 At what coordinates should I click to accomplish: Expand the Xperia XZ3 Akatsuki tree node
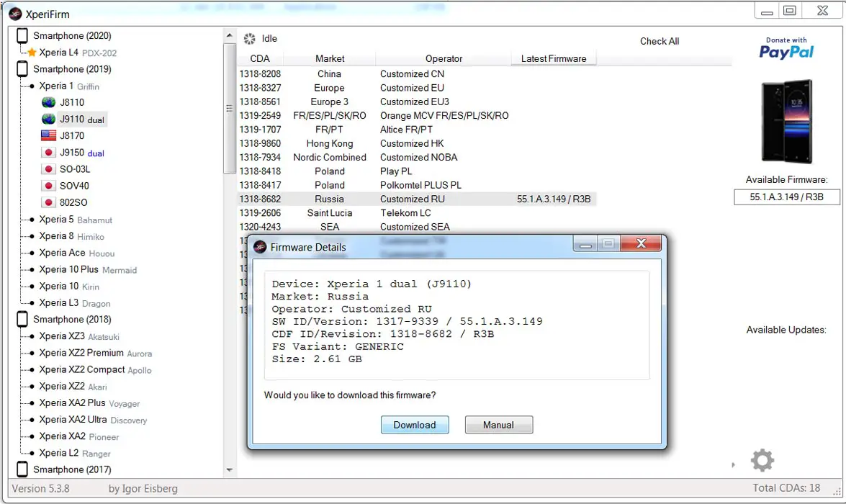pyautogui.click(x=32, y=336)
